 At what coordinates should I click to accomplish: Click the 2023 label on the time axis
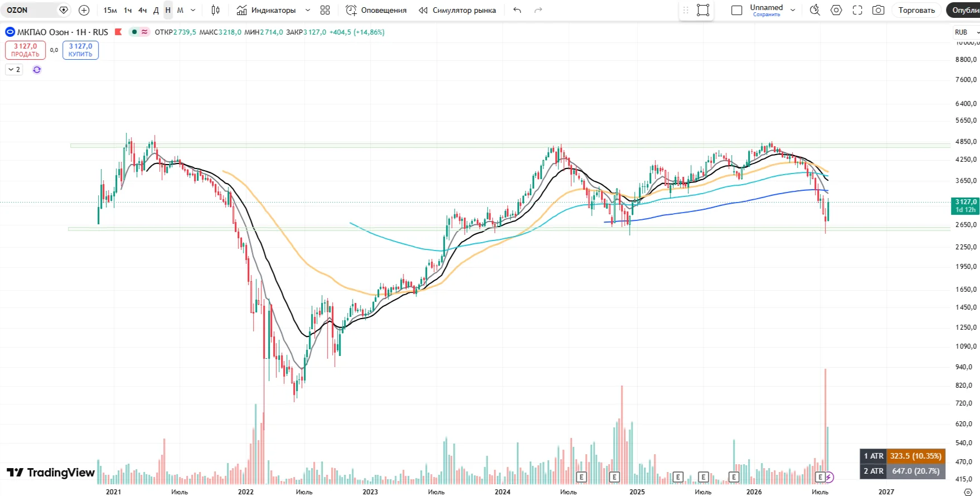click(370, 492)
